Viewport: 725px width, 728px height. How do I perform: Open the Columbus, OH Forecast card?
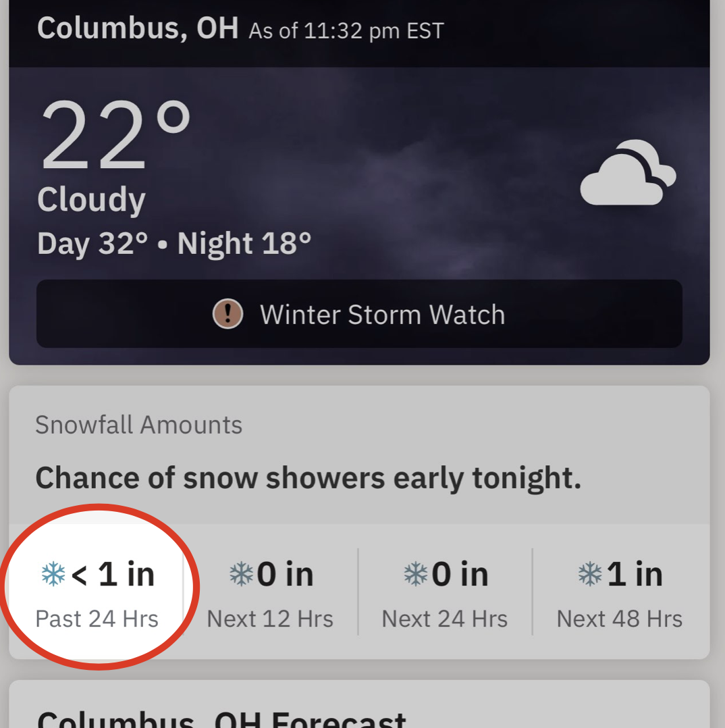tap(223, 716)
